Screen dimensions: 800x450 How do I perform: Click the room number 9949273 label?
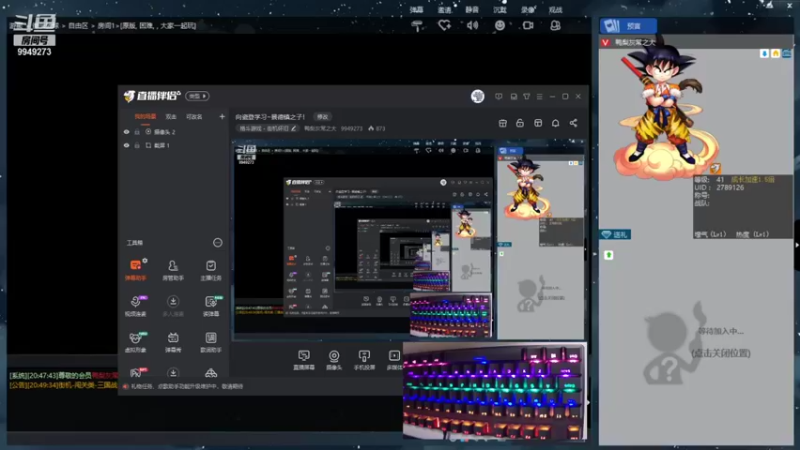tap(34, 52)
